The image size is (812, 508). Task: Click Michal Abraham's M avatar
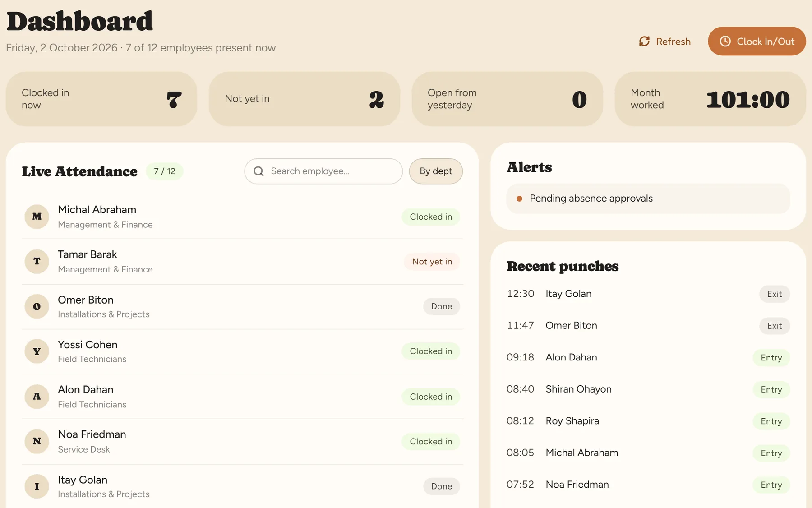37,217
